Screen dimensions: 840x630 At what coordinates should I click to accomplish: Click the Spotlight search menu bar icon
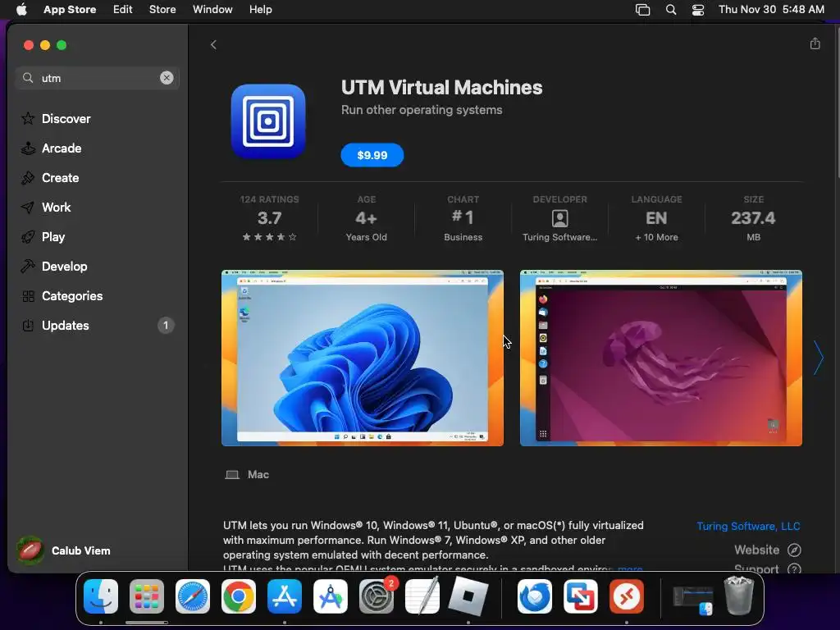coord(671,10)
